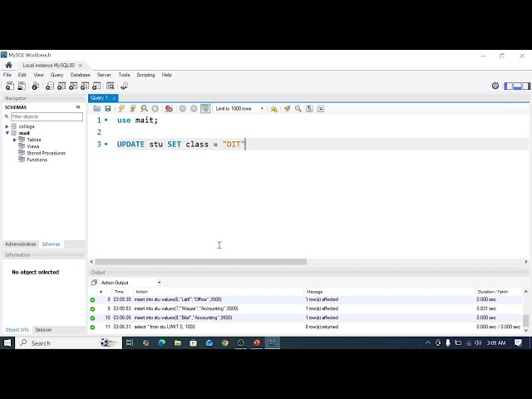Expand the Tables node under mait

coord(15,140)
